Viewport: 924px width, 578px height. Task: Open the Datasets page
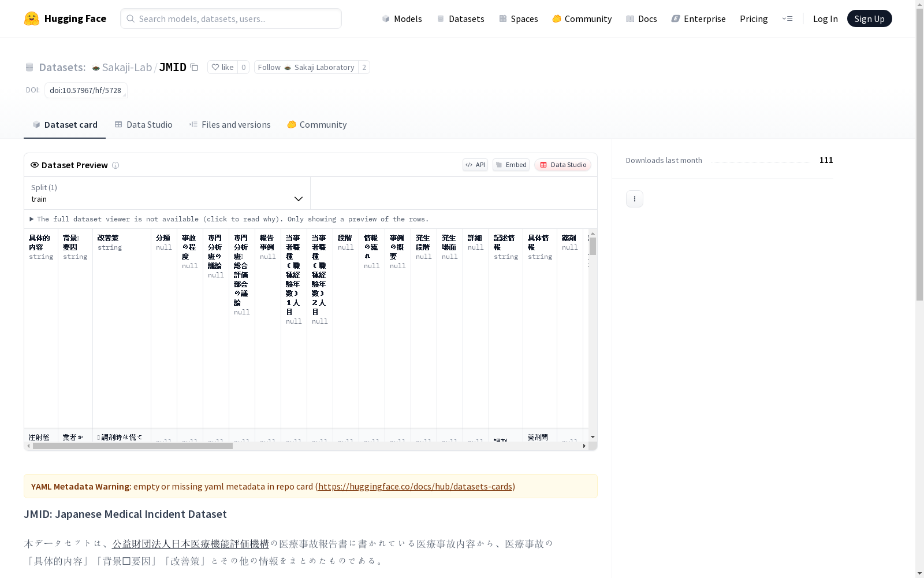pyautogui.click(x=460, y=18)
